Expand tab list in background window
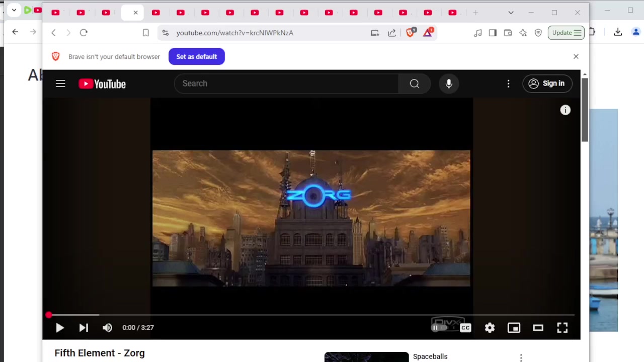The image size is (644, 362). click(x=14, y=10)
